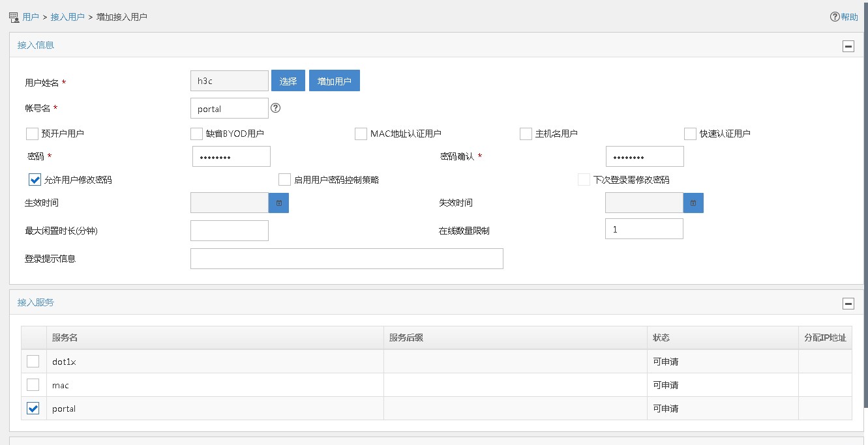Viewport: 868px width, 445px height.
Task: Click the 接入服务 panel title
Action: click(x=36, y=302)
